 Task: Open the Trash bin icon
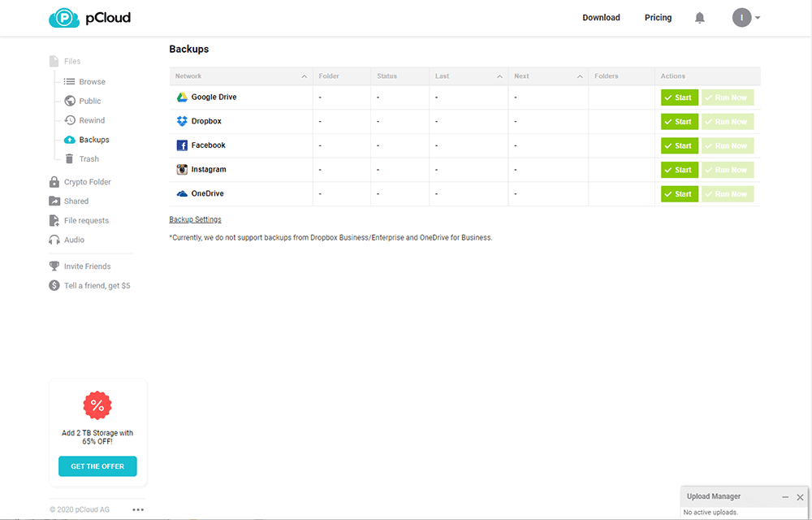click(70, 159)
